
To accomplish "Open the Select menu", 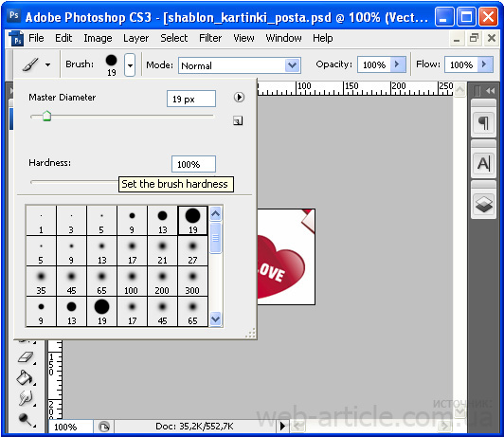I will [x=174, y=38].
